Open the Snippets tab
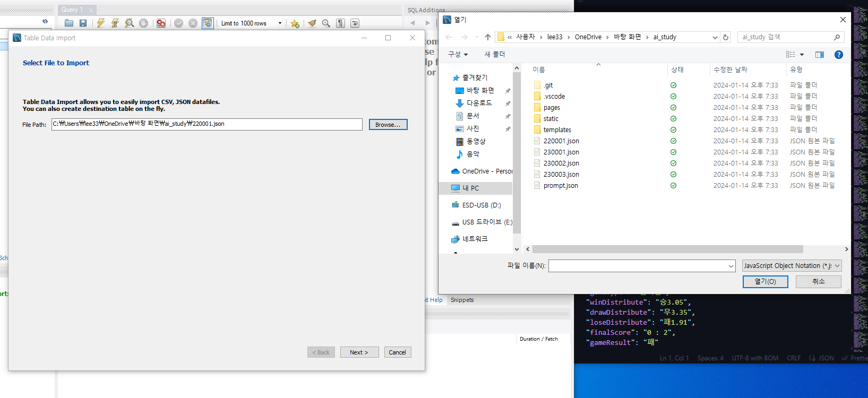This screenshot has height=398, width=868. click(462, 300)
